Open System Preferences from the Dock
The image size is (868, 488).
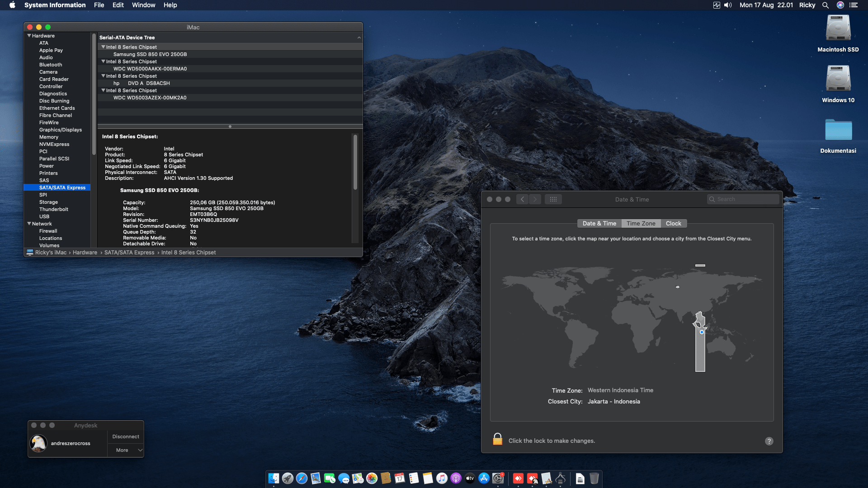[x=498, y=478]
